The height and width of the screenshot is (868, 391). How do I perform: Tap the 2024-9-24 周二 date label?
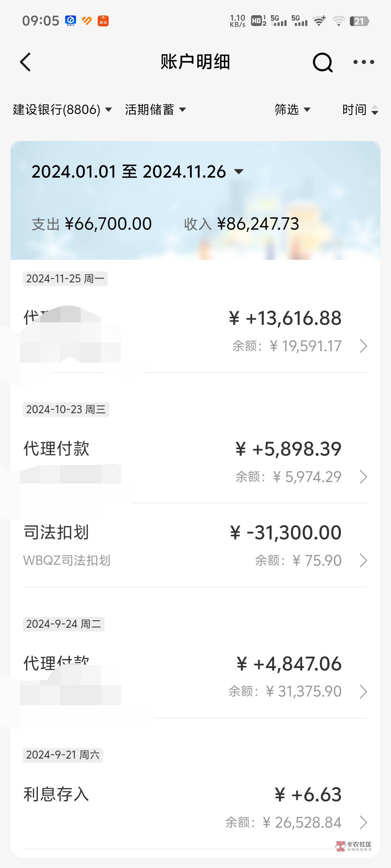coord(63,624)
